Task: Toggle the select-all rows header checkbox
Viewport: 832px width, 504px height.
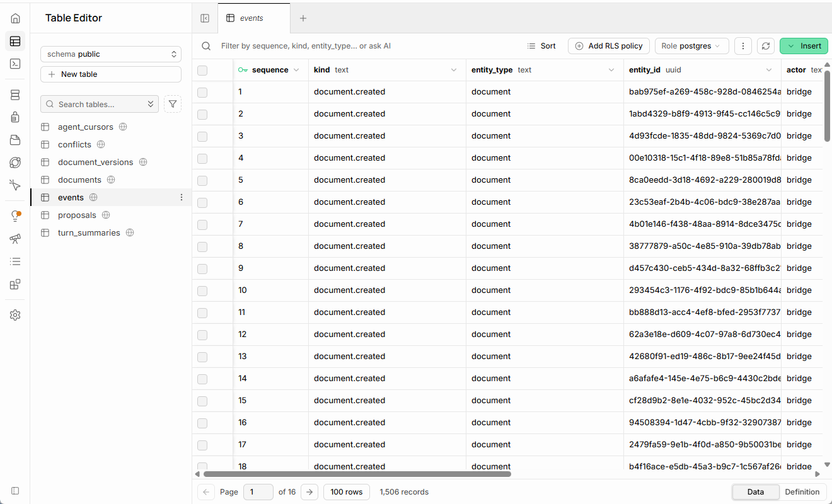Action: click(x=202, y=70)
